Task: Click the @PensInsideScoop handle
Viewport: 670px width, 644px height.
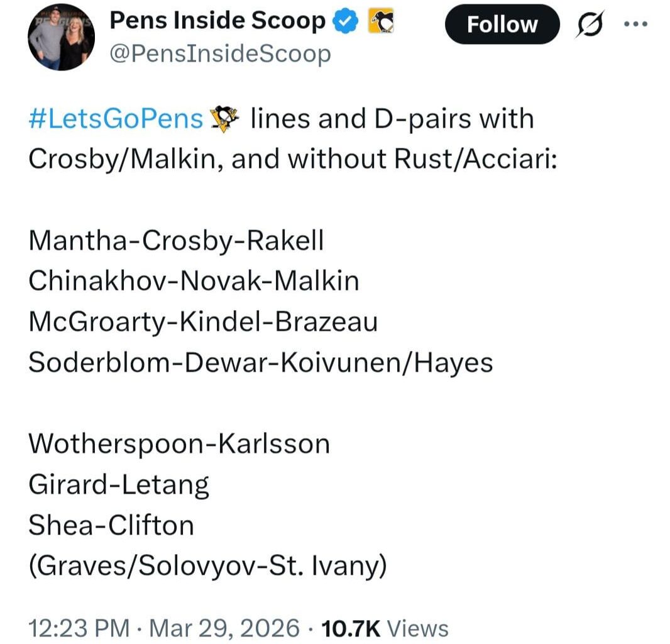Action: [x=220, y=53]
